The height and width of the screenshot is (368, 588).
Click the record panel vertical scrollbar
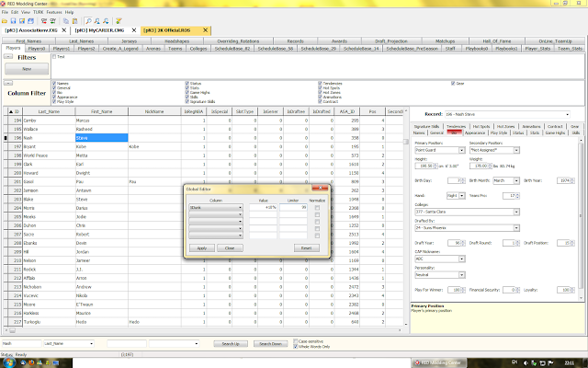click(x=582, y=214)
